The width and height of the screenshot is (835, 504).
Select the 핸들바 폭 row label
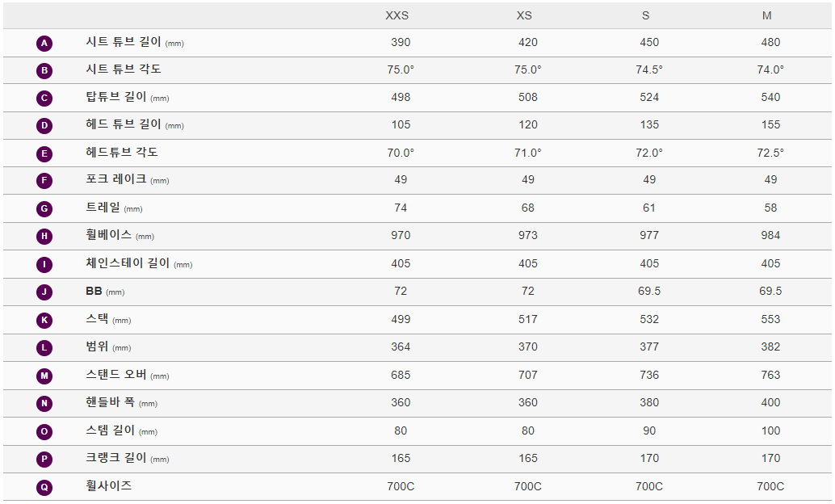point(111,402)
